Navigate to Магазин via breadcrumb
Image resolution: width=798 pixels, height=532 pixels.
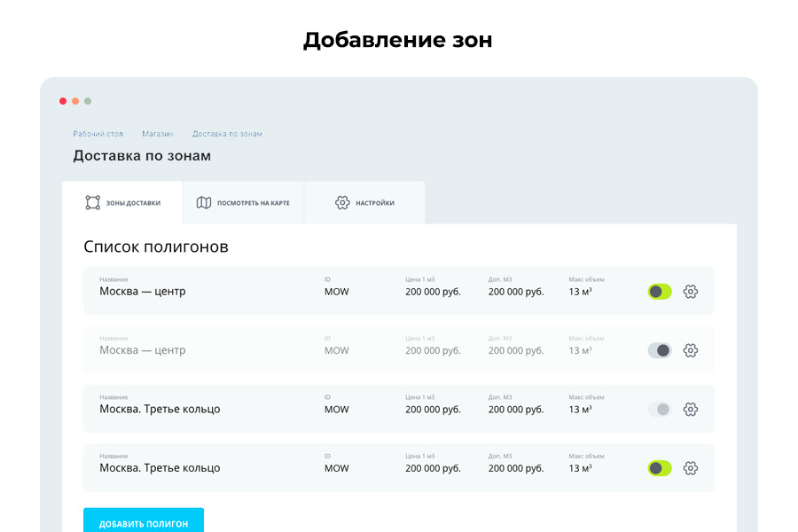point(157,133)
